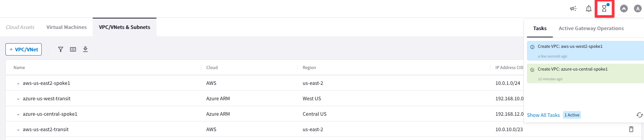Select the Create VPC aws-us-west2-spoke1 task

[585, 51]
